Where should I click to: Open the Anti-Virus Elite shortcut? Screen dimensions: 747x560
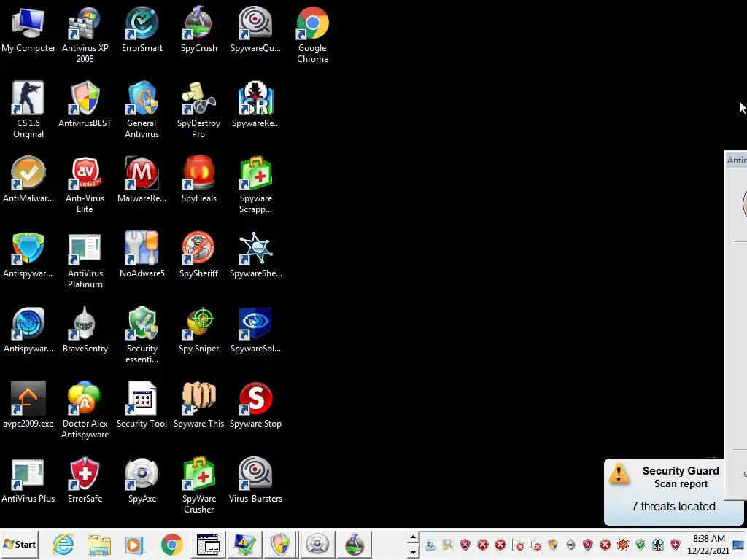[85, 184]
